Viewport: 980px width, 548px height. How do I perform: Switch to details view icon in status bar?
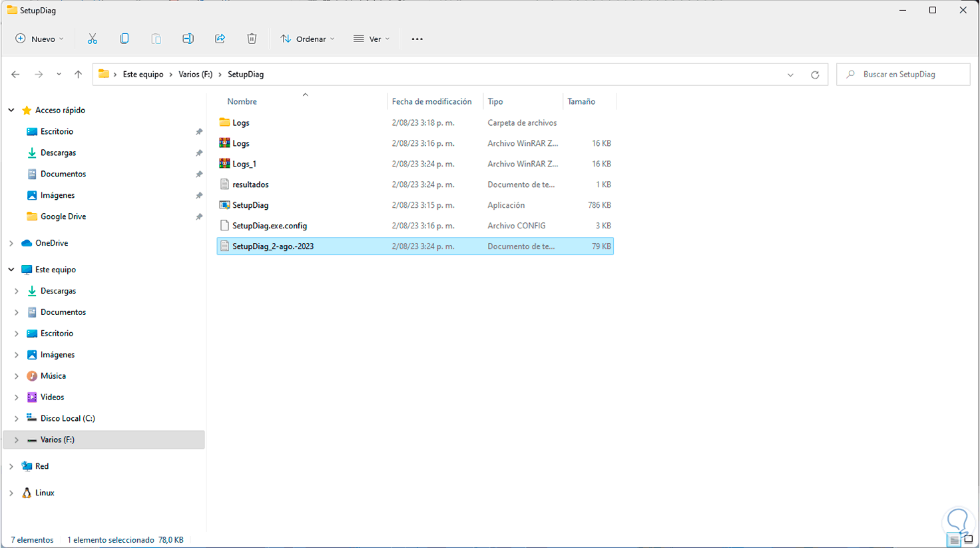(x=955, y=540)
